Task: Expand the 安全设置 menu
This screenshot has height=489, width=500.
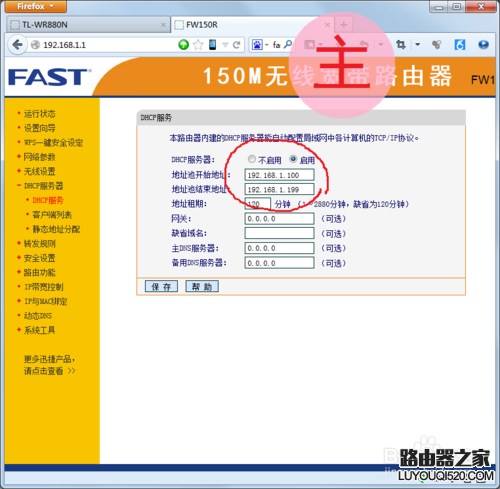Action: click(x=39, y=258)
